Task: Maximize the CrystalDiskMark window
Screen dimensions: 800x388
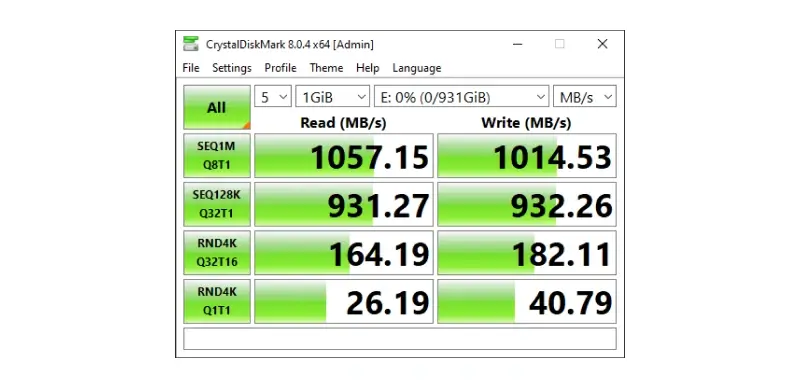Action: (560, 44)
